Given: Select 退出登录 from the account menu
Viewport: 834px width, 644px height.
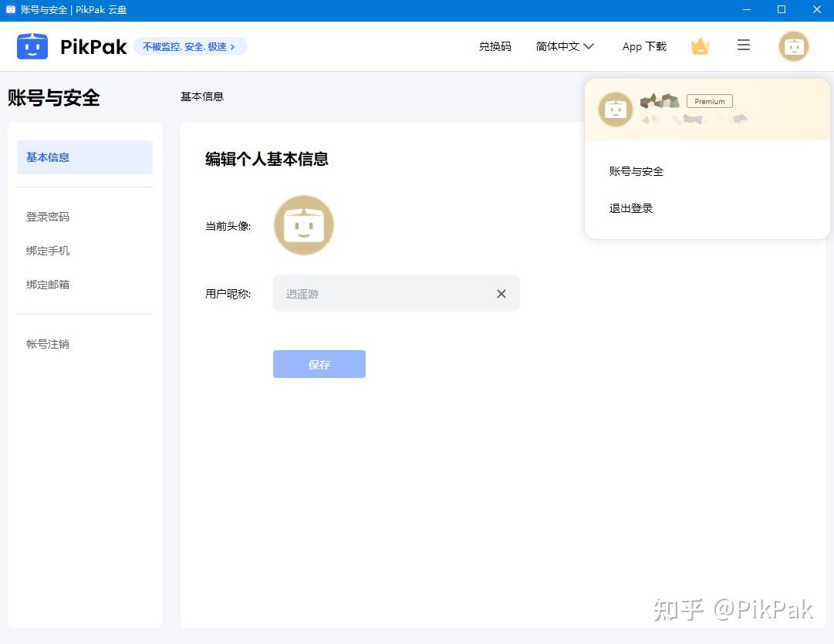Looking at the screenshot, I should pyautogui.click(x=630, y=207).
